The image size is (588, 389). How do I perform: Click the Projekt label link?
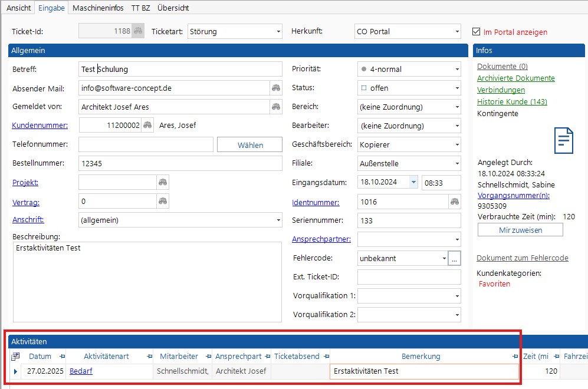(x=25, y=183)
